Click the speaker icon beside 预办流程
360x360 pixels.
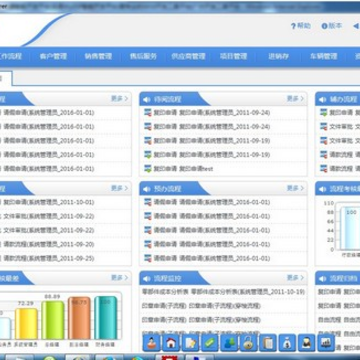[x=147, y=189]
